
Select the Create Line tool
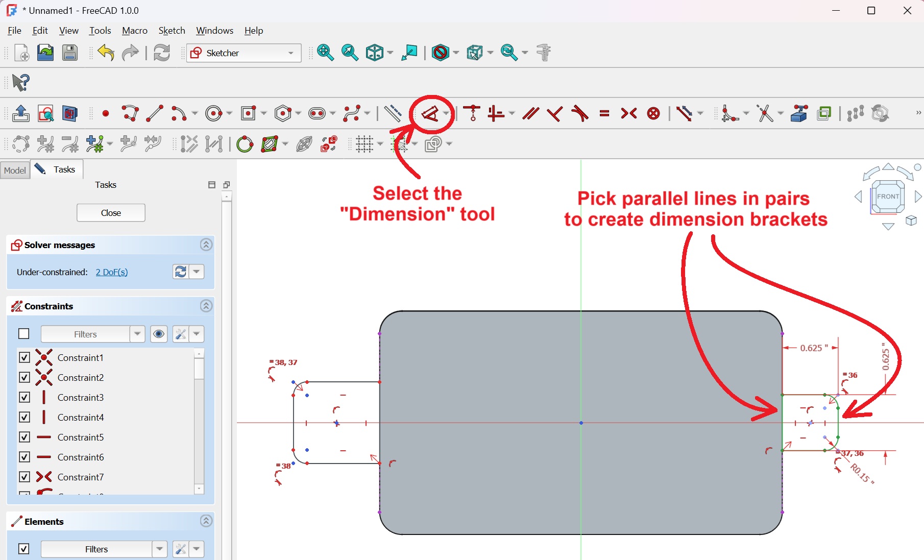pos(154,113)
